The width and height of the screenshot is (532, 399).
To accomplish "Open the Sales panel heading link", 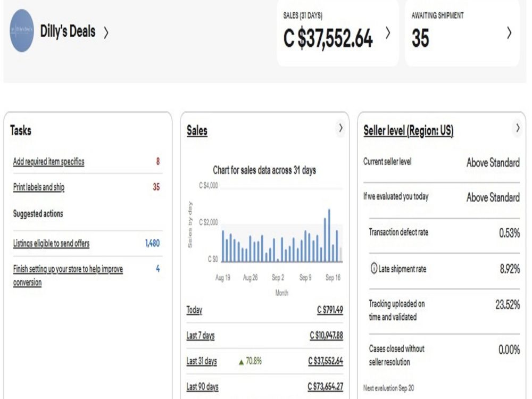I will point(197,130).
